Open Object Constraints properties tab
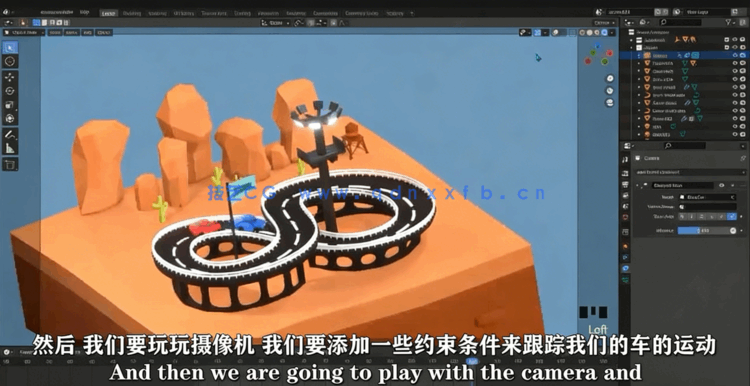This screenshot has height=386, width=750. coord(626,268)
